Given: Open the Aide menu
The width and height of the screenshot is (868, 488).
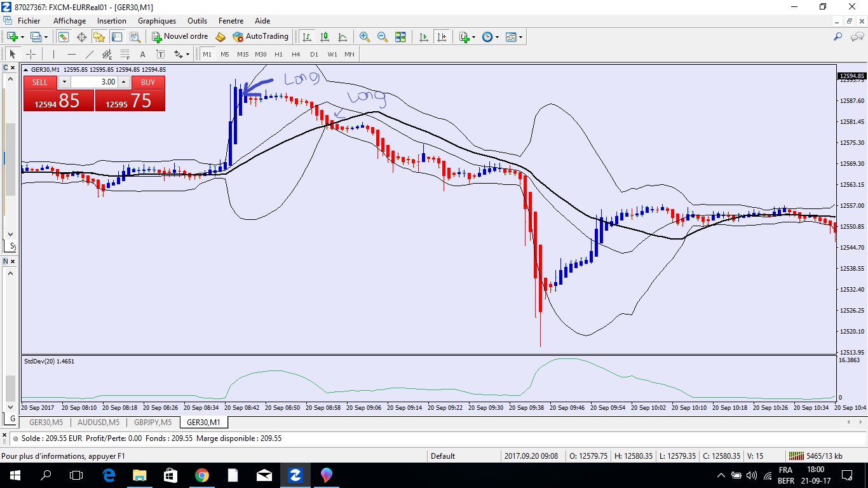Looking at the screenshot, I should [x=262, y=21].
